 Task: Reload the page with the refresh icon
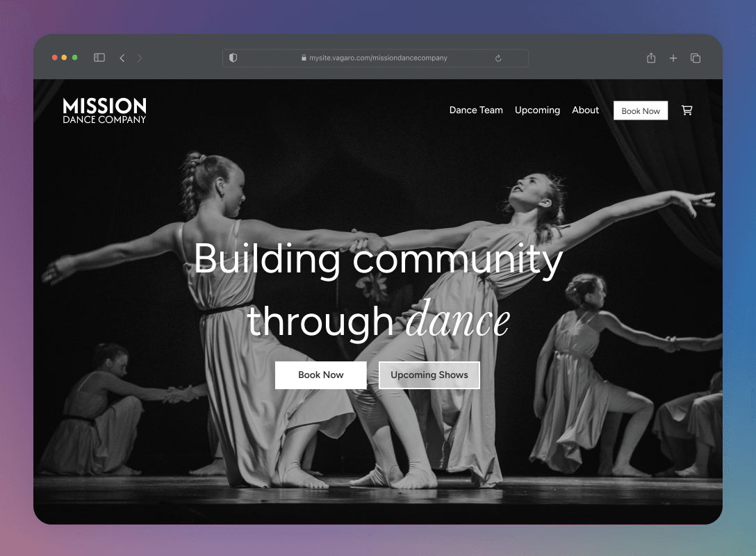[x=498, y=58]
